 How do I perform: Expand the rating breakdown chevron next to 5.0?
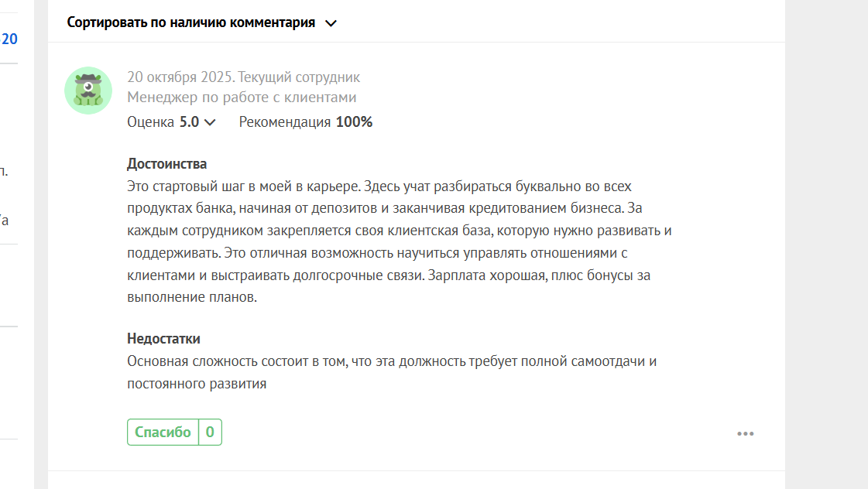click(x=210, y=122)
